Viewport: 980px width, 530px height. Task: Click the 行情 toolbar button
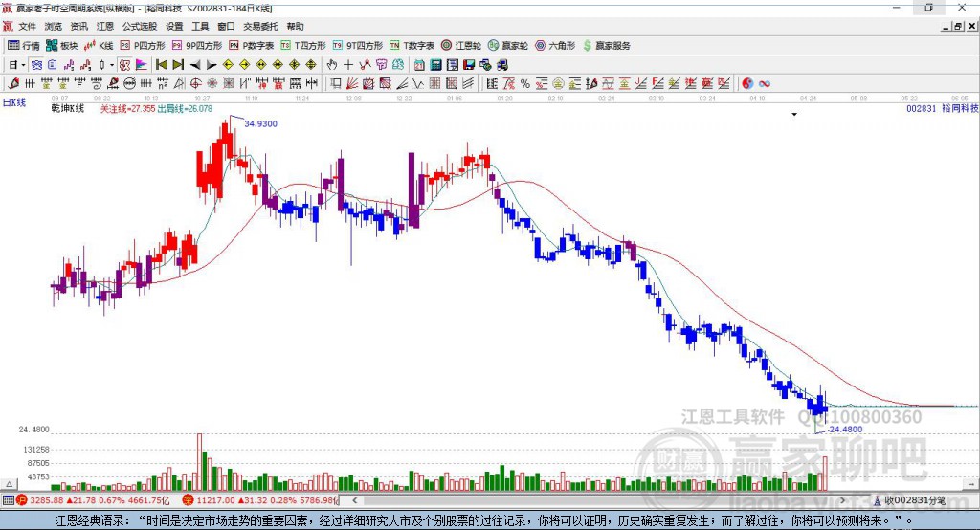click(24, 46)
